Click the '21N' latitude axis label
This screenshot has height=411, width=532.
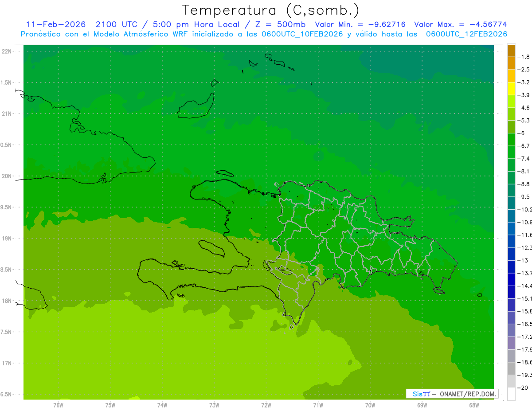point(7,114)
